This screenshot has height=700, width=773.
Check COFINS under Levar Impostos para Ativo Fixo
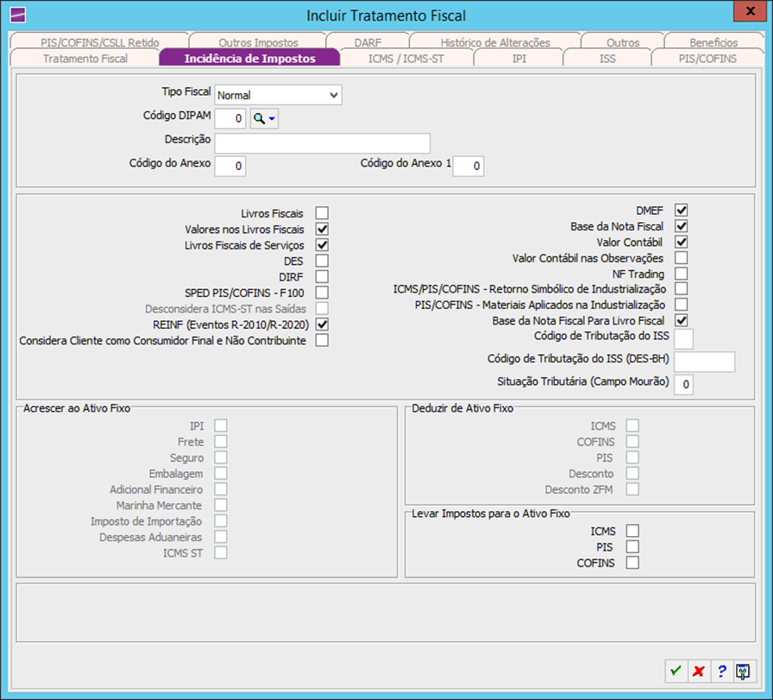point(632,563)
